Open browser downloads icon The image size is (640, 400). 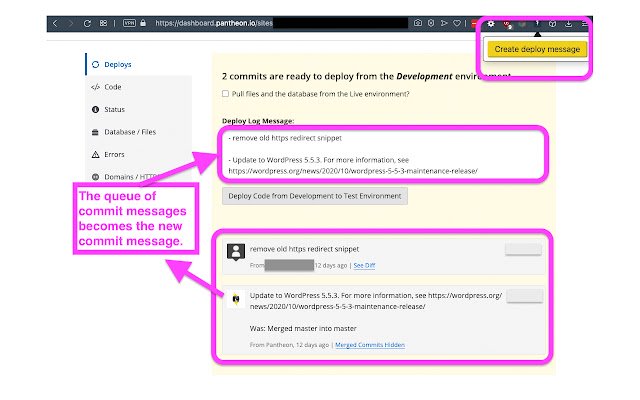568,24
